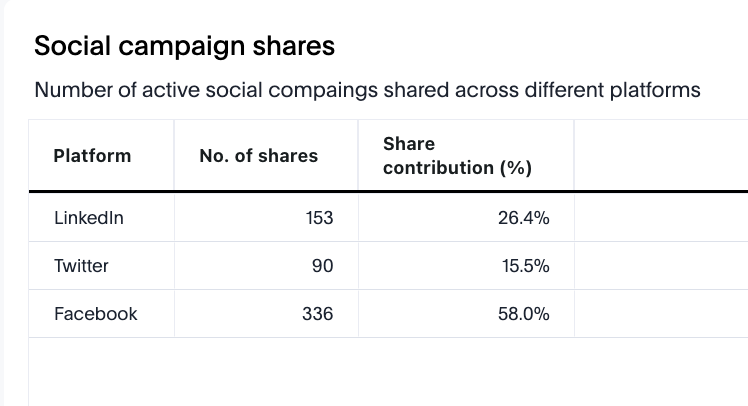Click the Platform column header
748x406 pixels.
92,155
